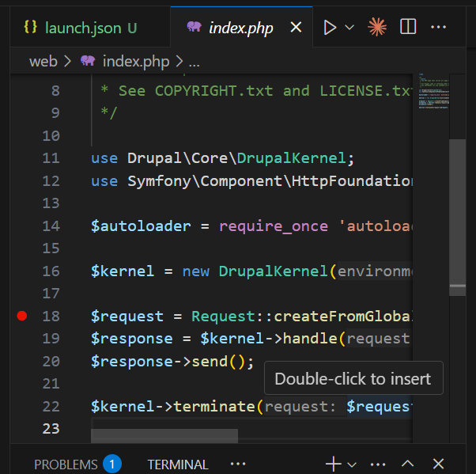Click the 'new' keyword on line 16
476x474 pixels.
tap(196, 271)
